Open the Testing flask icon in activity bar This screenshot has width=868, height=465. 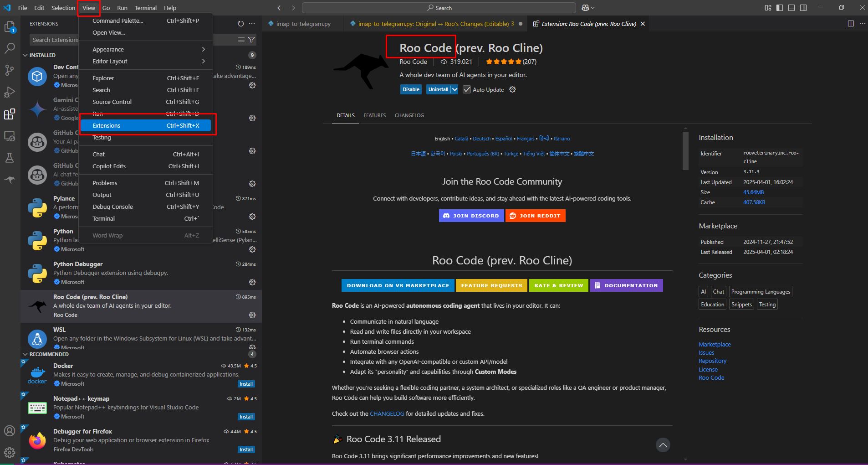10,158
